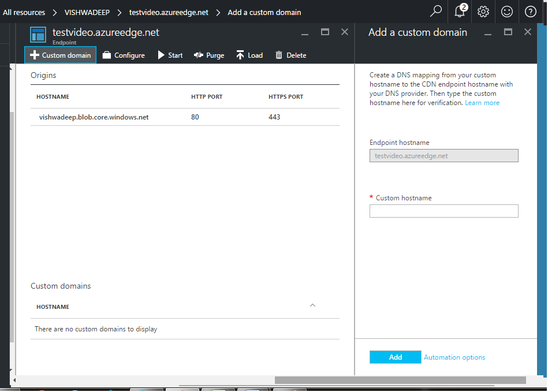Click the endpoint blade icon beside testvideo.azureedge.net
The width and height of the screenshot is (548, 392).
[x=38, y=35]
